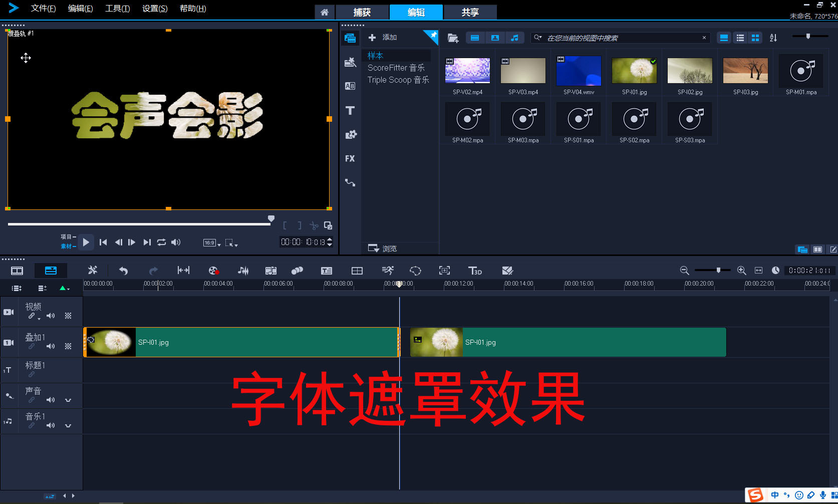Open the chapter/cue point green triangle dropdown
Viewport: 838px width, 504px height.
point(65,288)
